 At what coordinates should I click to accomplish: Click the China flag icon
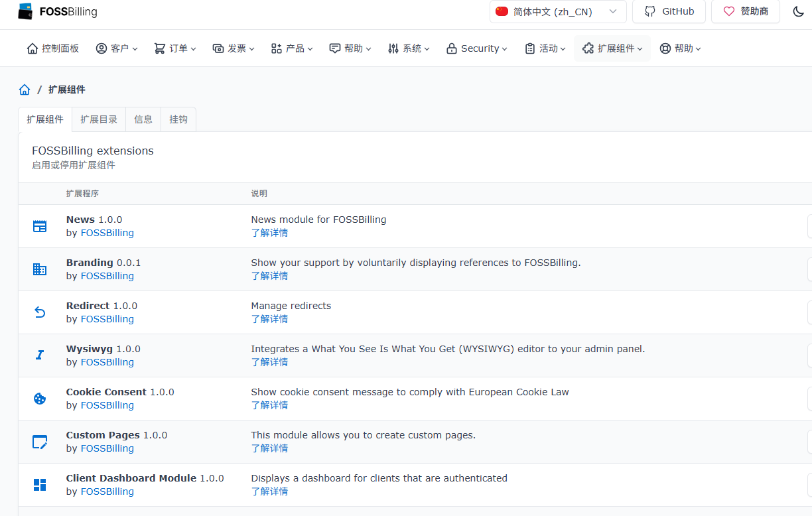(502, 11)
